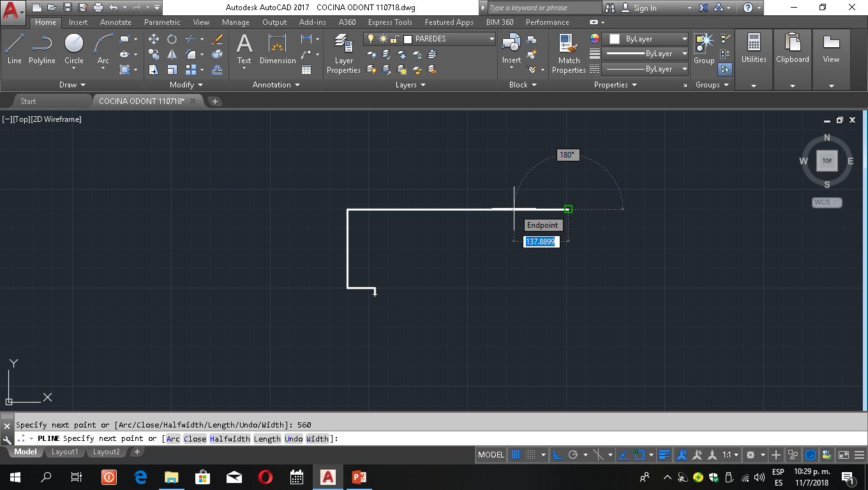Toggle Snap mode in status bar
Image resolution: width=868 pixels, height=490 pixels.
click(x=531, y=455)
